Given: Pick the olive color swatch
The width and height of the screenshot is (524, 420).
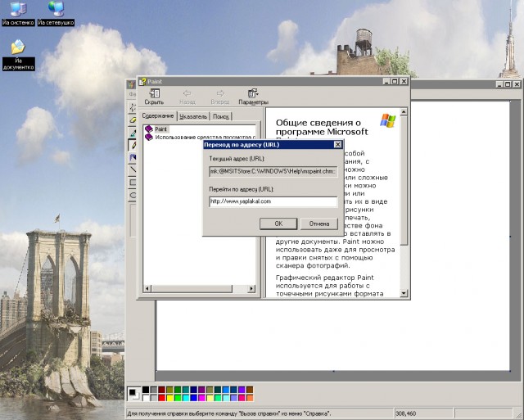Looking at the screenshot, I should [169, 390].
